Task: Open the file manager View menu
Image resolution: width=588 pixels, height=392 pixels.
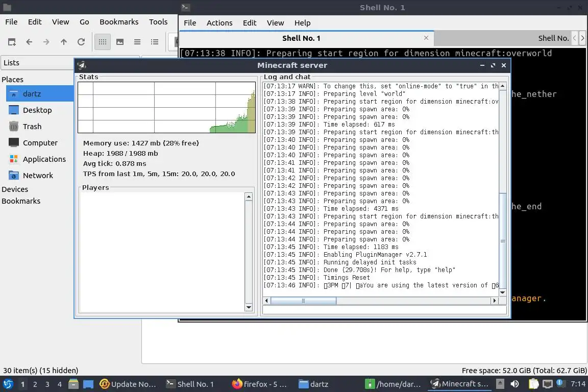Action: pyautogui.click(x=60, y=22)
